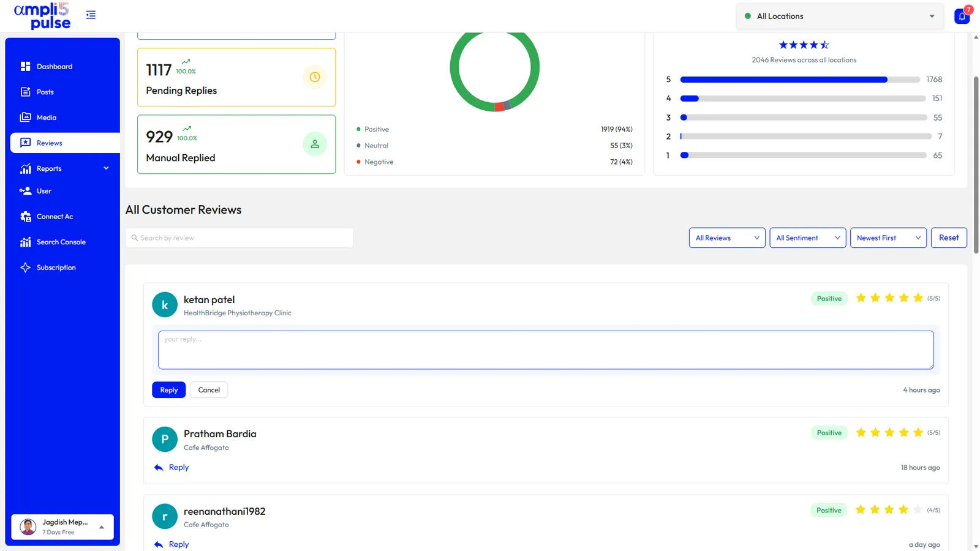Click the Search by review field
Image resolution: width=980 pixels, height=551 pixels.
tap(239, 238)
